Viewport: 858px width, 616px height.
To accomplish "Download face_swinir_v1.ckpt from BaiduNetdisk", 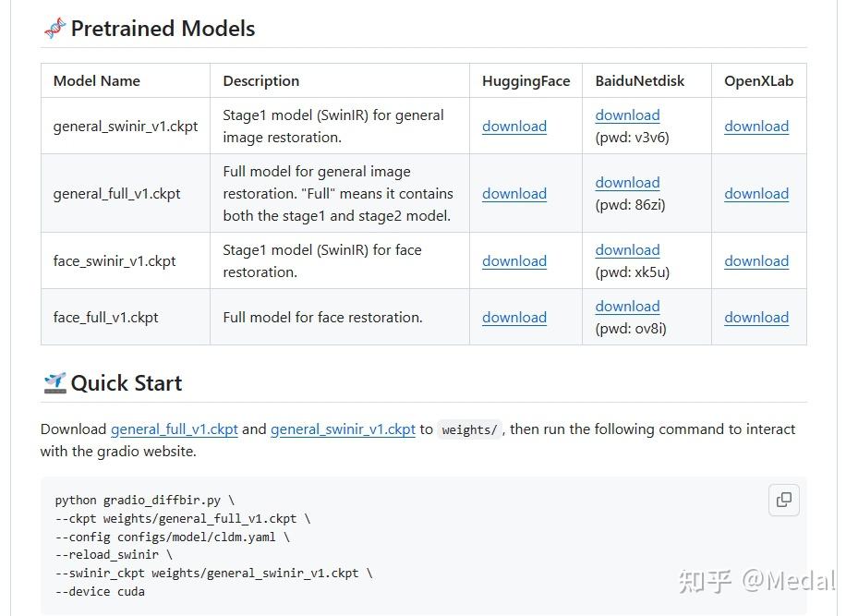I will pos(627,250).
